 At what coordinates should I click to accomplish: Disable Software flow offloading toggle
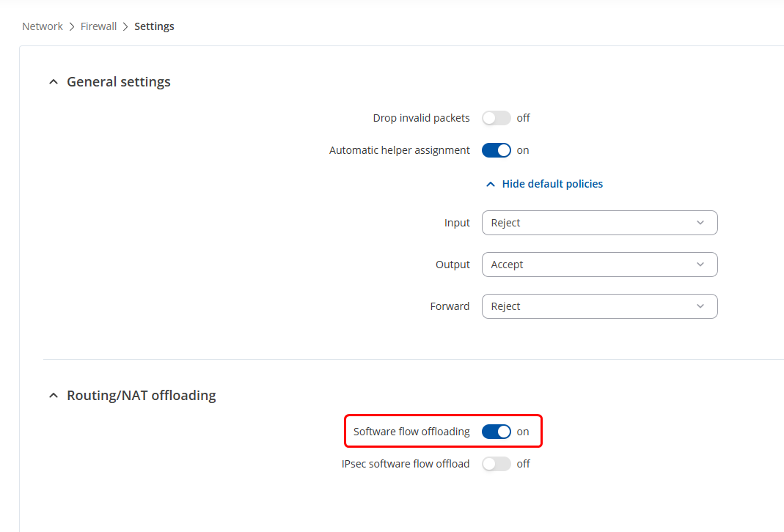497,432
